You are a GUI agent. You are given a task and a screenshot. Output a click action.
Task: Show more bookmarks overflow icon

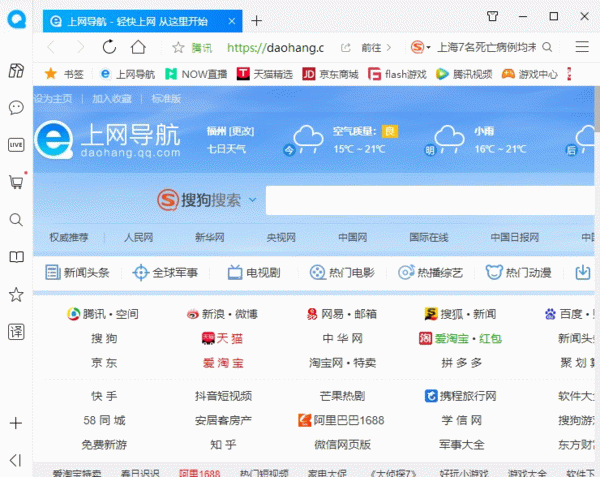(x=569, y=74)
